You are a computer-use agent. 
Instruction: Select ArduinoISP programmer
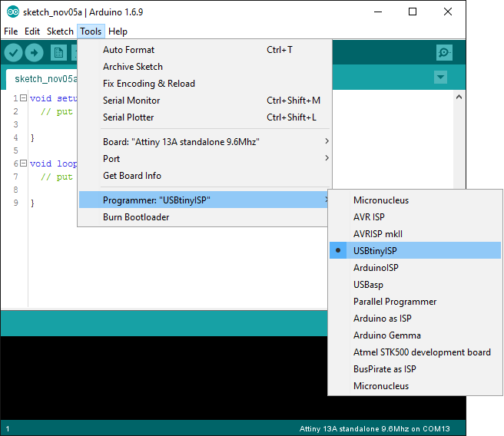point(416,267)
